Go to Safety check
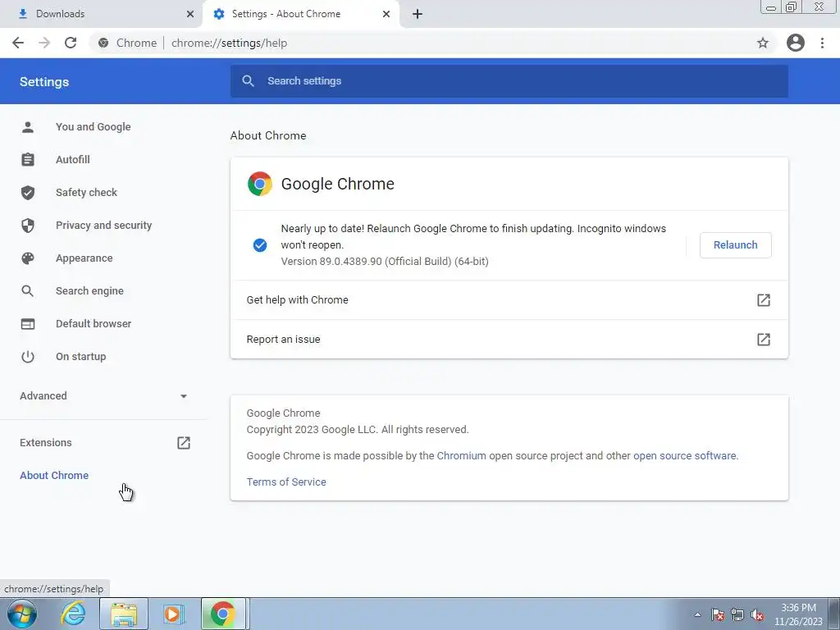840x630 pixels. coord(85,192)
